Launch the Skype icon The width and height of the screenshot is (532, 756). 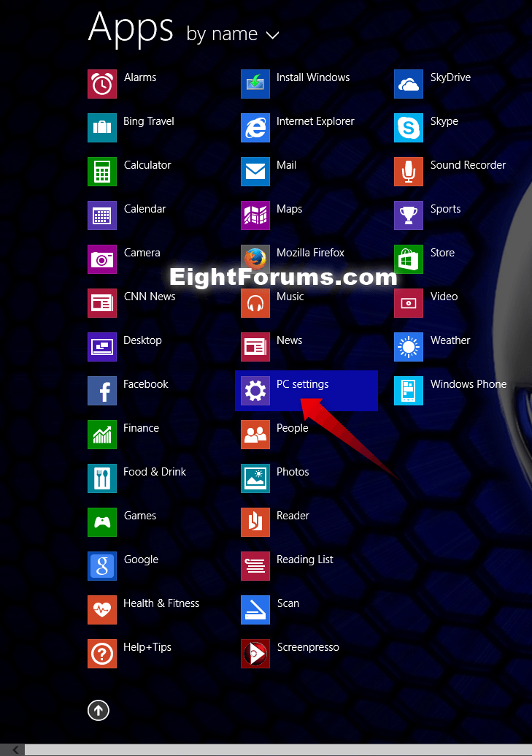(408, 128)
